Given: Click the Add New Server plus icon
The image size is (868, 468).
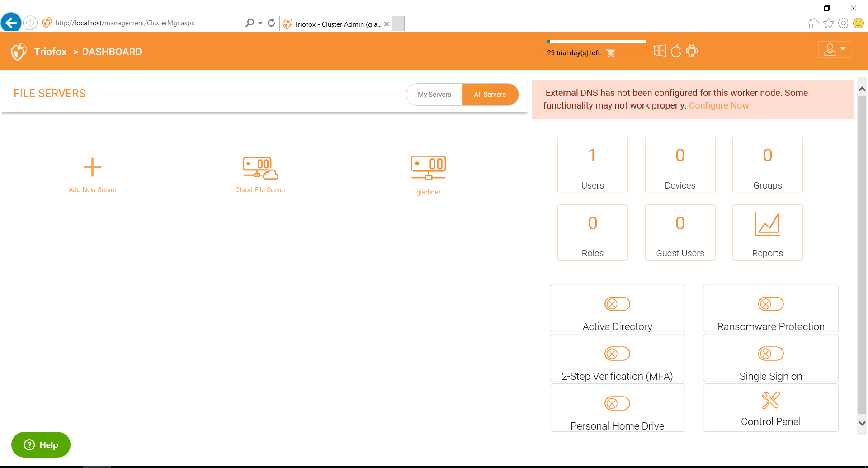Looking at the screenshot, I should [x=92, y=167].
